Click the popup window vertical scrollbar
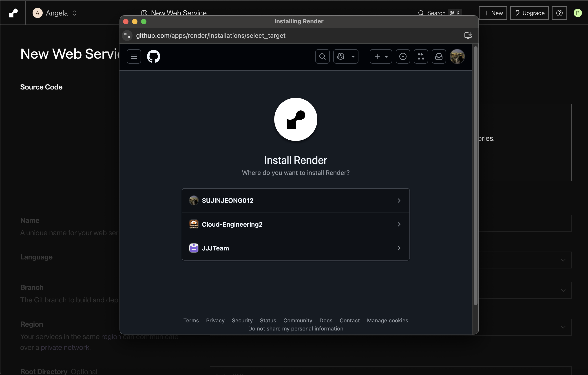The width and height of the screenshot is (588, 375). coord(475,176)
